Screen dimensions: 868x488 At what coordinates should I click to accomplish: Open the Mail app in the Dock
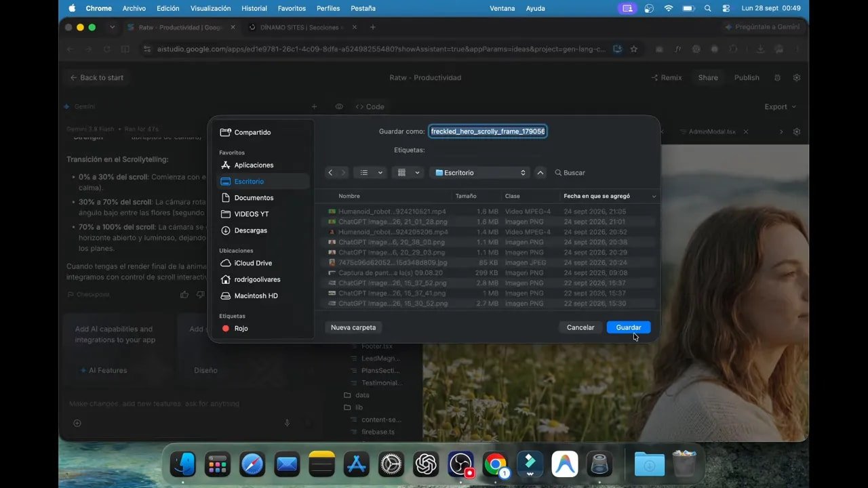pos(287,464)
